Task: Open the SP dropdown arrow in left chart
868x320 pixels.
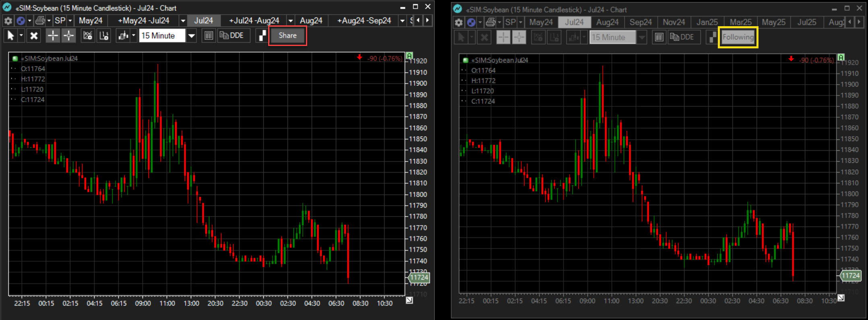Action: pyautogui.click(x=70, y=21)
